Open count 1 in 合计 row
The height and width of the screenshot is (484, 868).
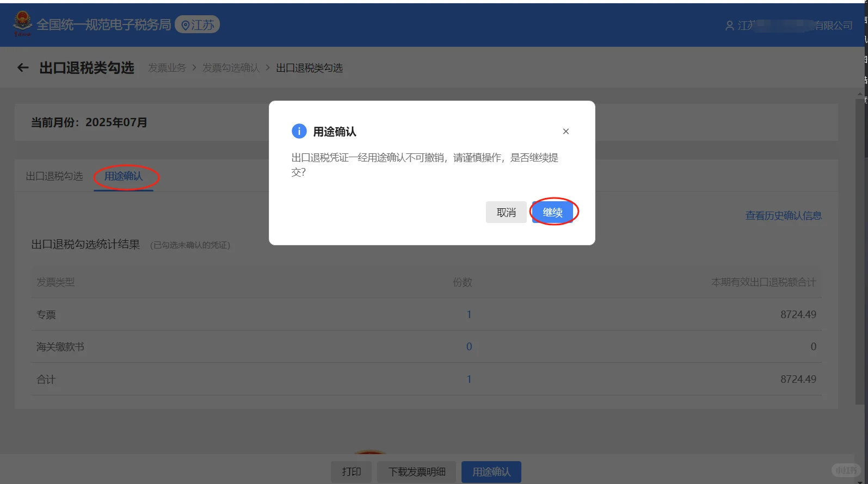click(x=469, y=379)
